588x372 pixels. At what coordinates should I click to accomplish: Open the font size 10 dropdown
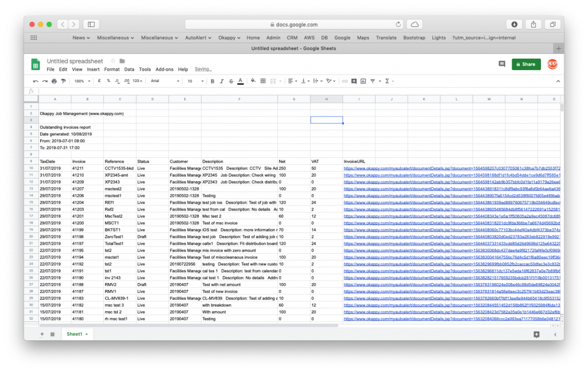tap(195, 81)
